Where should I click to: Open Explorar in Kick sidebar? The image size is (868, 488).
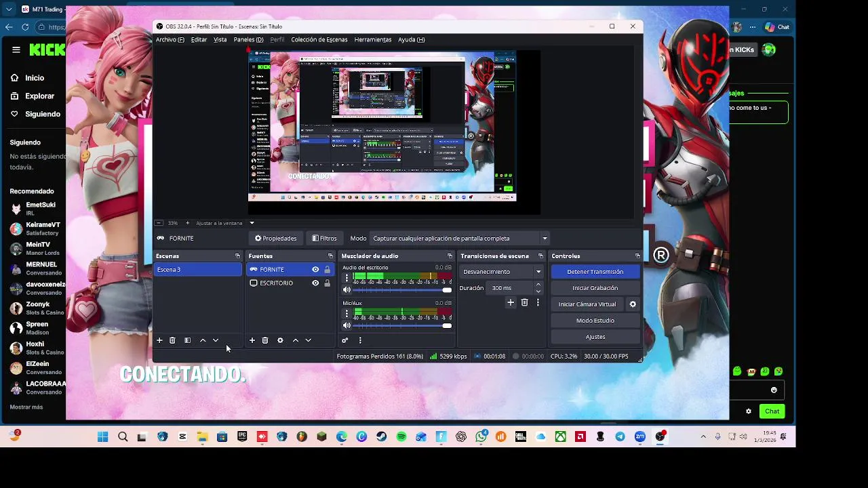click(x=39, y=96)
